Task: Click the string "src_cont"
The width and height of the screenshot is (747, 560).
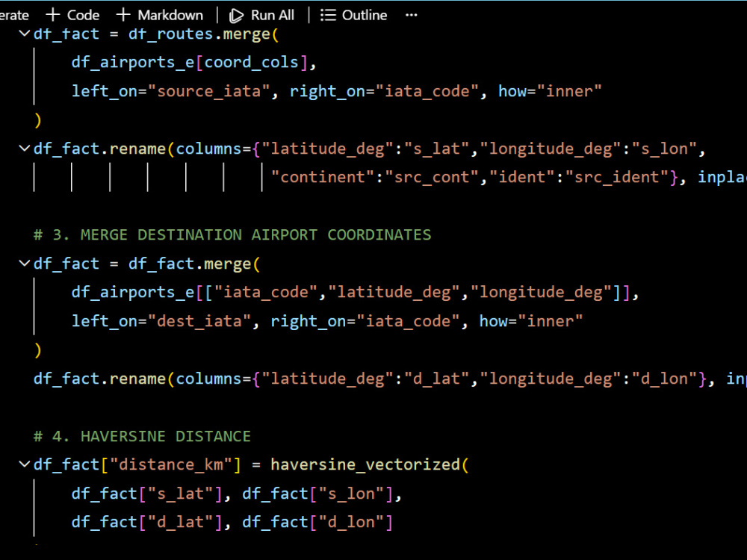Action: coord(432,177)
